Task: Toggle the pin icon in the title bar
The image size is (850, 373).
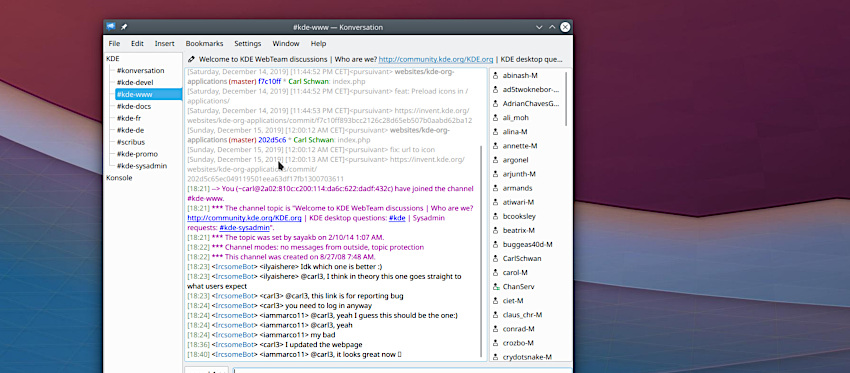Action: [124, 27]
